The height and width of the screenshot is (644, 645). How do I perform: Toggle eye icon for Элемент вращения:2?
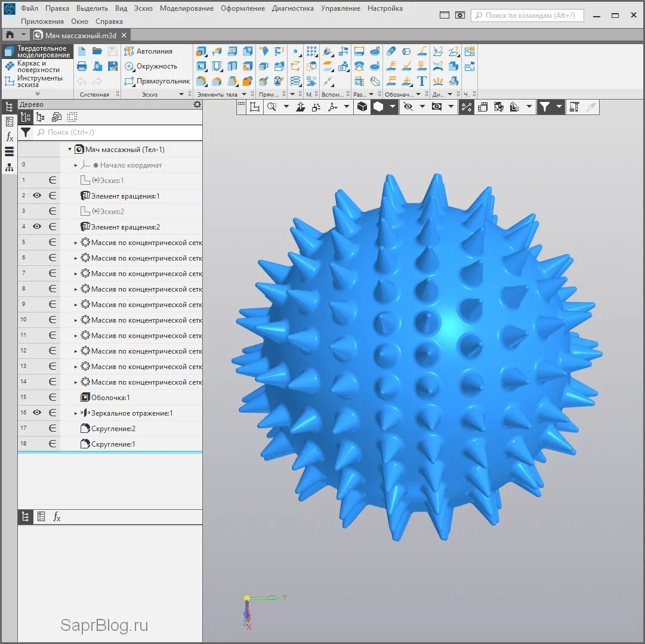[x=37, y=227]
